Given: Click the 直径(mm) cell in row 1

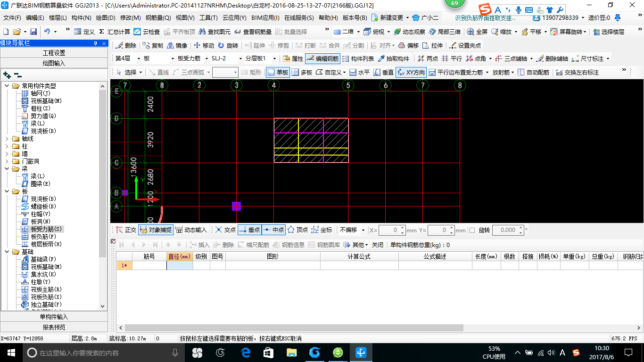Looking at the screenshot, I should click(180, 265).
